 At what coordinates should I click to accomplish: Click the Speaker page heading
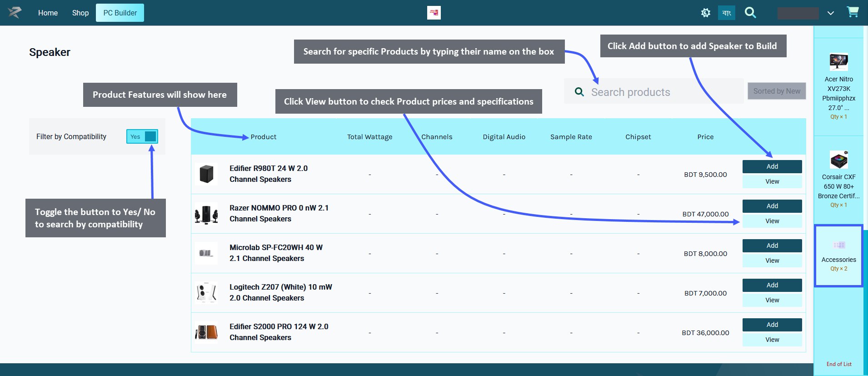tap(50, 52)
